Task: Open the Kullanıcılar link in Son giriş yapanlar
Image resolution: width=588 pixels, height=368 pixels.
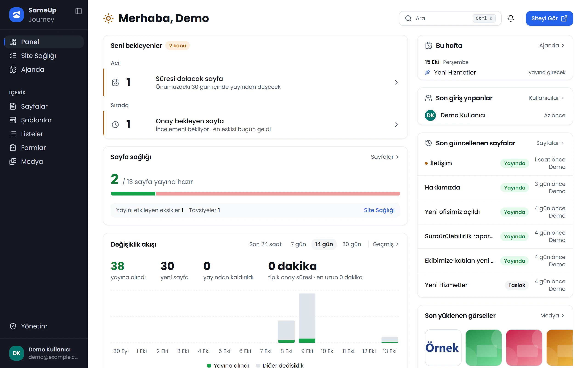Action: pyautogui.click(x=547, y=98)
